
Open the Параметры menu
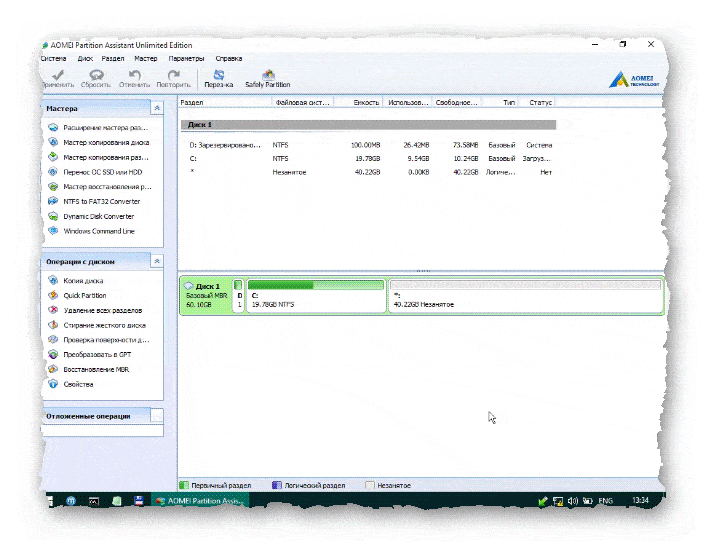click(x=186, y=58)
